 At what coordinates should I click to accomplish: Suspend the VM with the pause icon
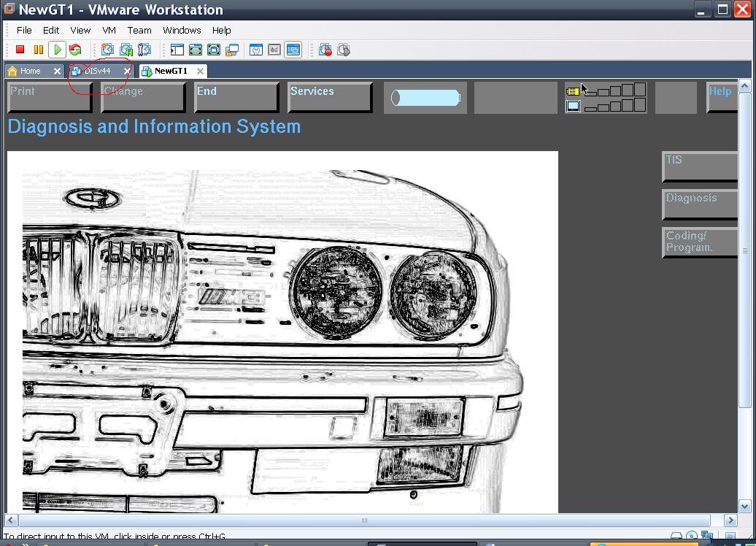coord(39,49)
